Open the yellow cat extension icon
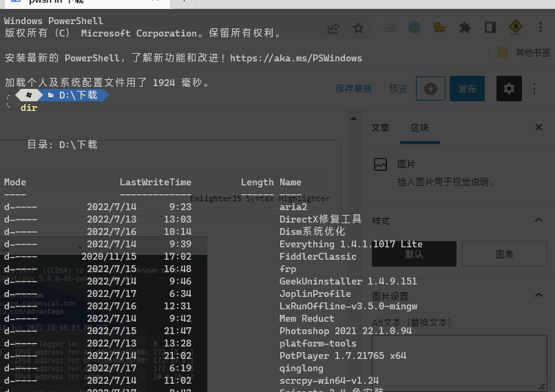The width and height of the screenshot is (555, 392). click(x=439, y=28)
